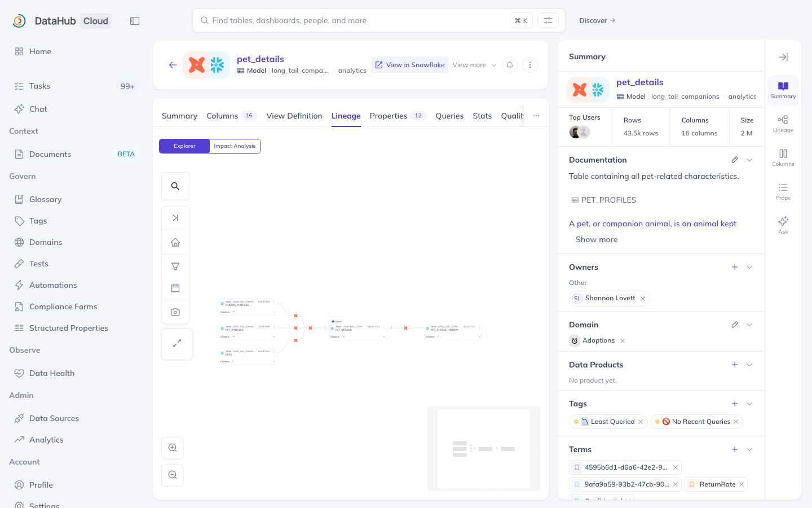Expand documentation with Show more

pyautogui.click(x=597, y=239)
